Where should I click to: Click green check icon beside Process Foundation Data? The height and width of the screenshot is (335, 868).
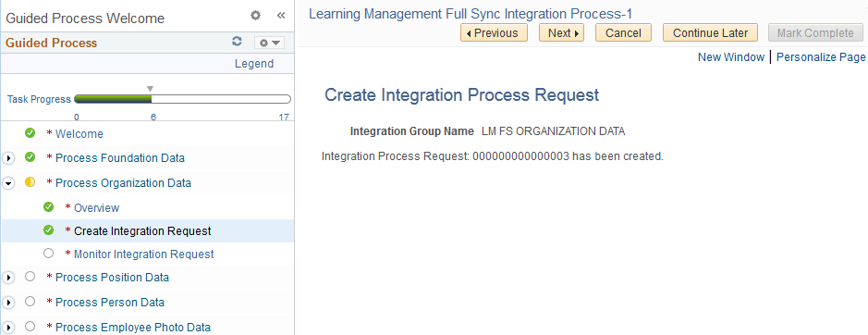30,157
